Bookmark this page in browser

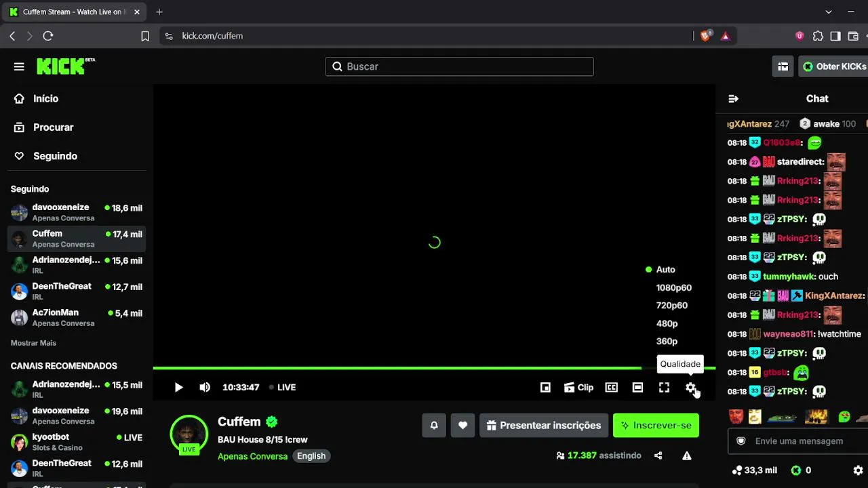145,36
